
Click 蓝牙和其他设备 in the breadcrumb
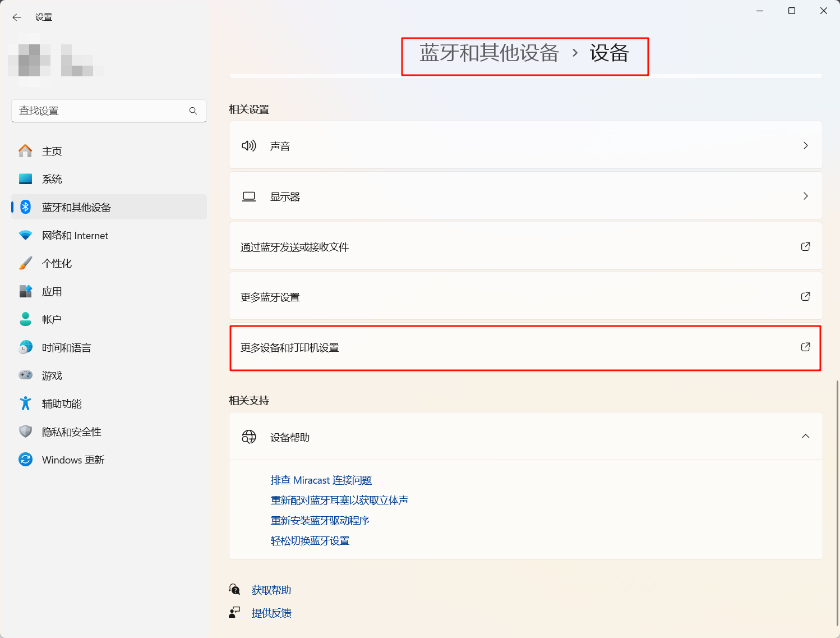pos(490,53)
